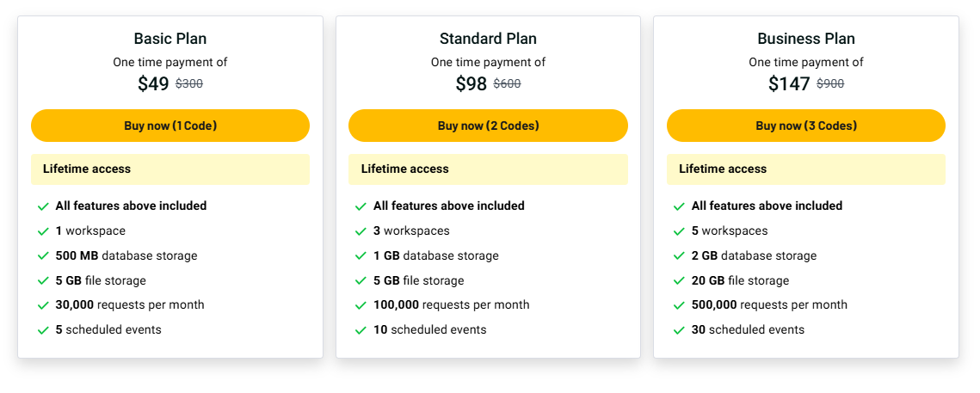The image size is (980, 393).
Task: Click the Basic Plan Lifetime access banner
Action: pos(170,169)
